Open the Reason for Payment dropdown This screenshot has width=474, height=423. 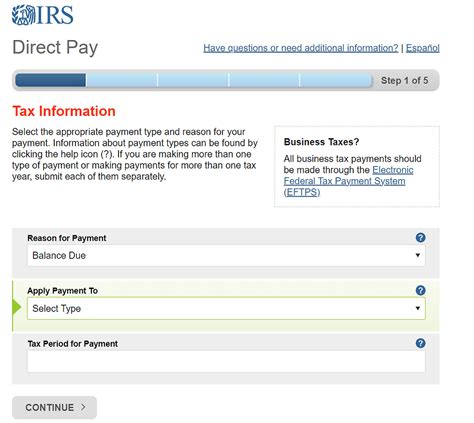[226, 256]
